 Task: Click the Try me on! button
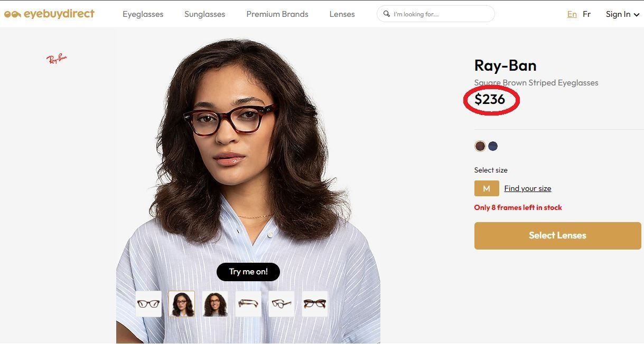[x=248, y=272]
